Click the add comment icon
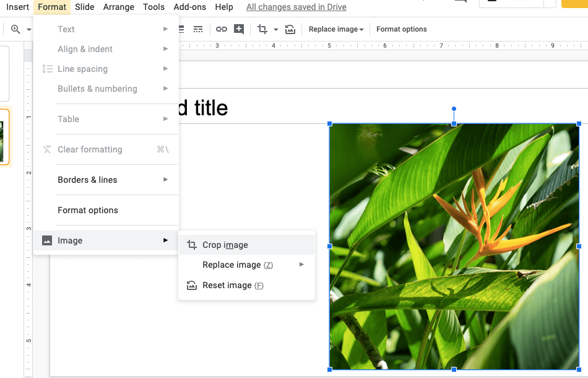 (239, 29)
